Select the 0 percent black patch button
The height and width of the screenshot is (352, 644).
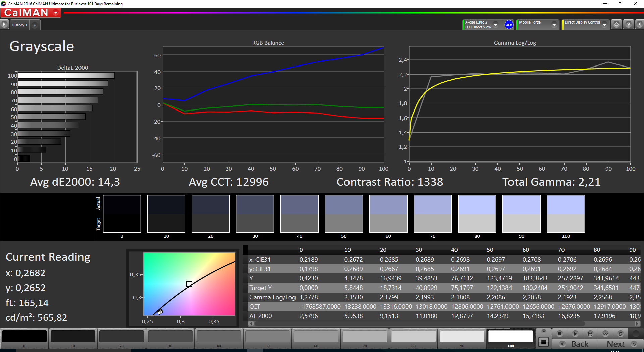pos(24,339)
